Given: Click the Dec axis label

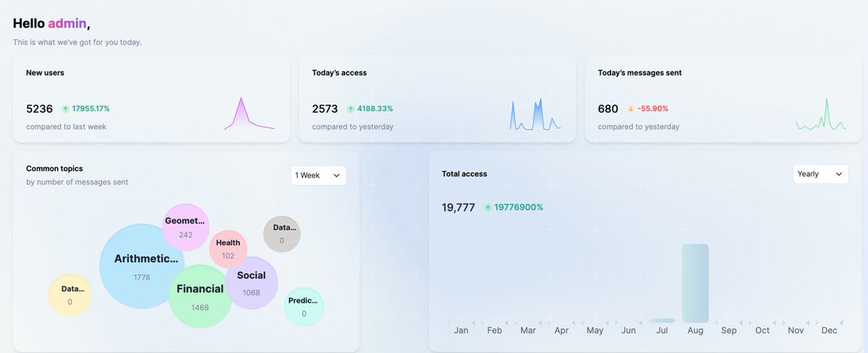Looking at the screenshot, I should [829, 331].
